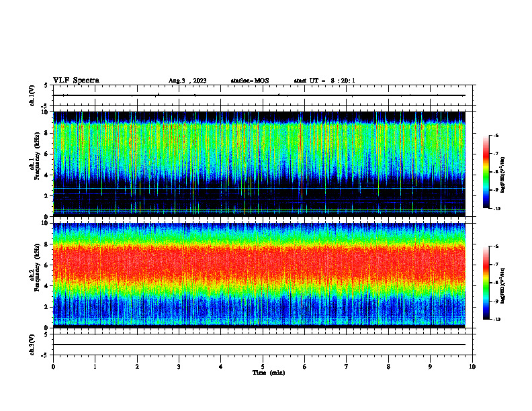
Task: Click the "Time (min)" x-axis label
Action: point(269,373)
